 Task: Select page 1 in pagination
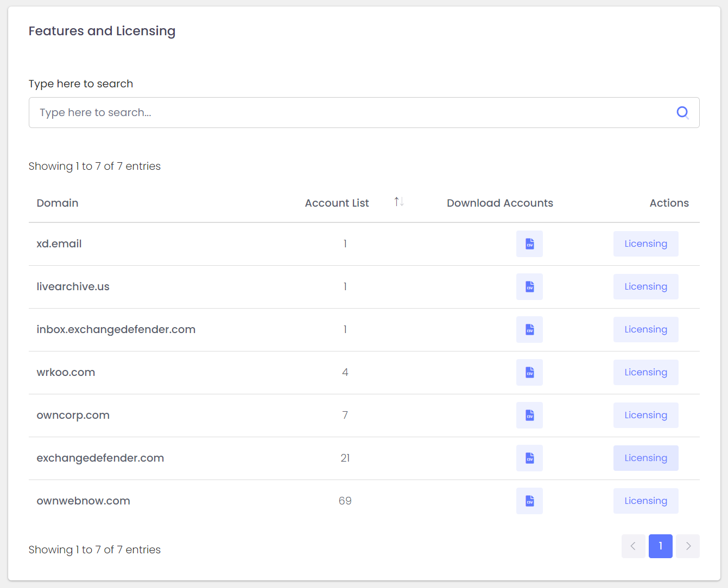point(660,546)
